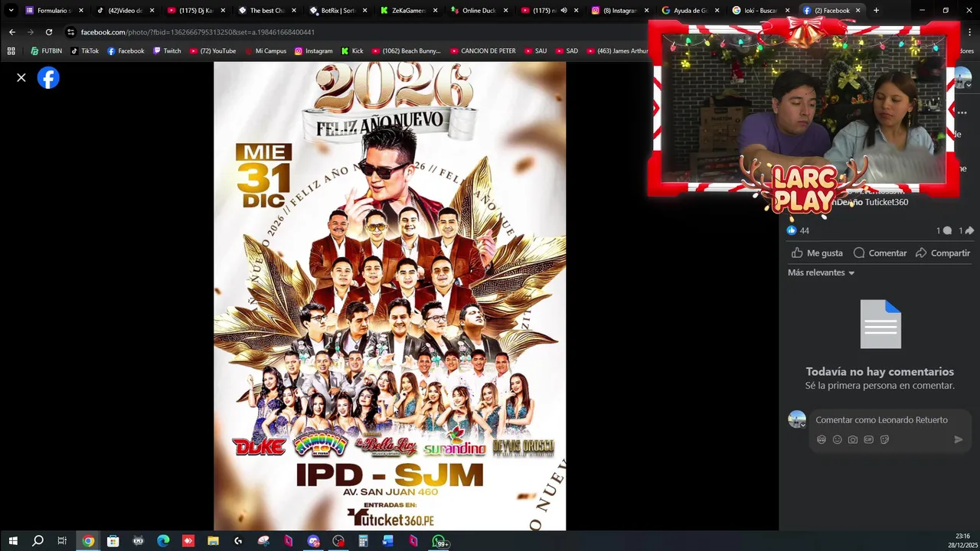
Task: Open the Tuticket360 page link
Action: pos(887,202)
